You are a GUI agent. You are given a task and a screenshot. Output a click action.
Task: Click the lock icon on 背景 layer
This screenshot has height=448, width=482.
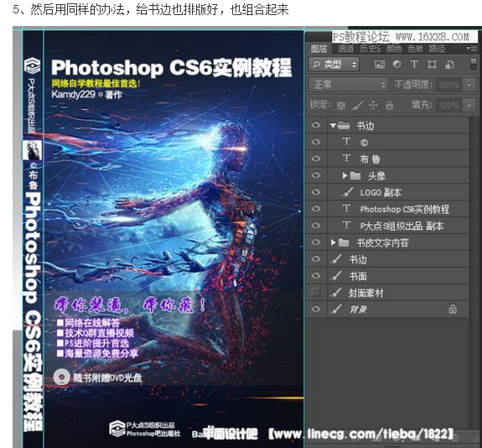point(453,309)
